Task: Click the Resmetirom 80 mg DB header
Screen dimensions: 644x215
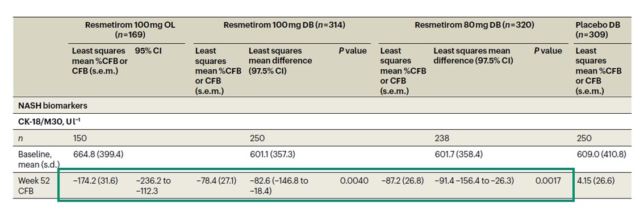Action: click(x=474, y=25)
